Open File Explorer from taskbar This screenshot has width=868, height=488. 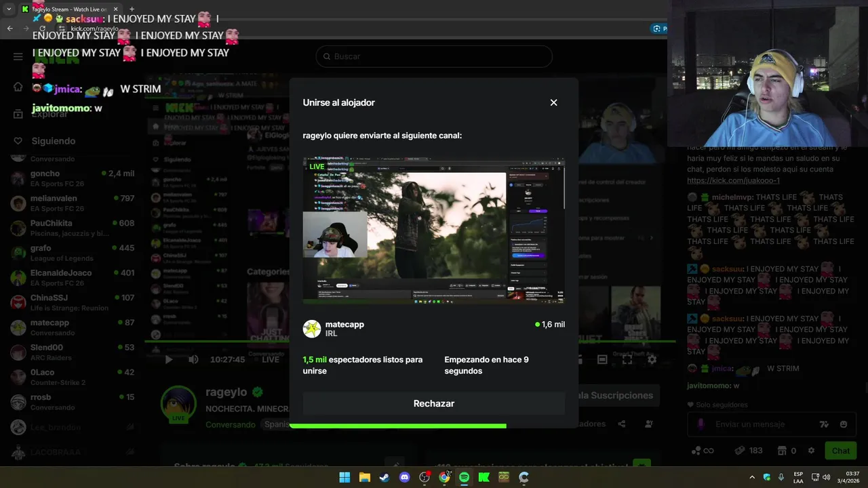pyautogui.click(x=364, y=477)
